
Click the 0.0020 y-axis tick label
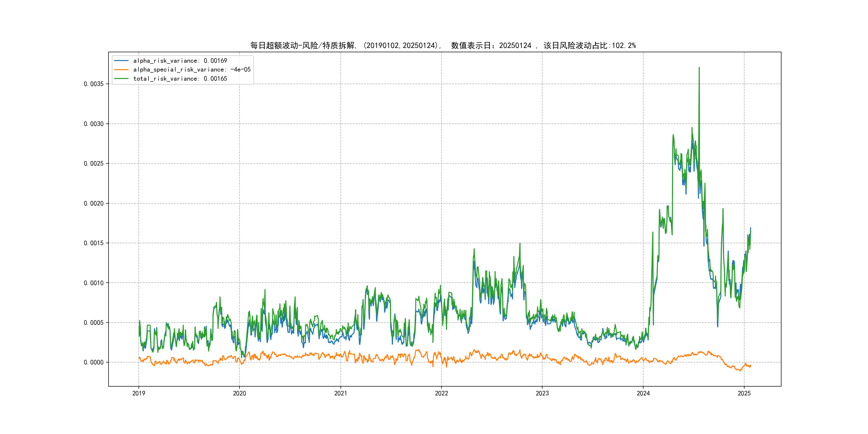tap(94, 204)
